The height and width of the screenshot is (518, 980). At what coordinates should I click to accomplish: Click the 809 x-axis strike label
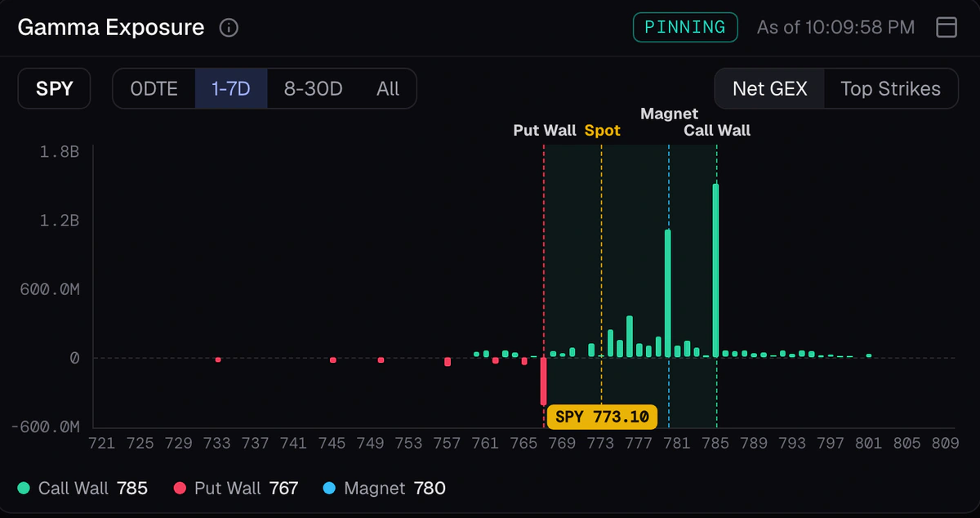click(x=945, y=443)
